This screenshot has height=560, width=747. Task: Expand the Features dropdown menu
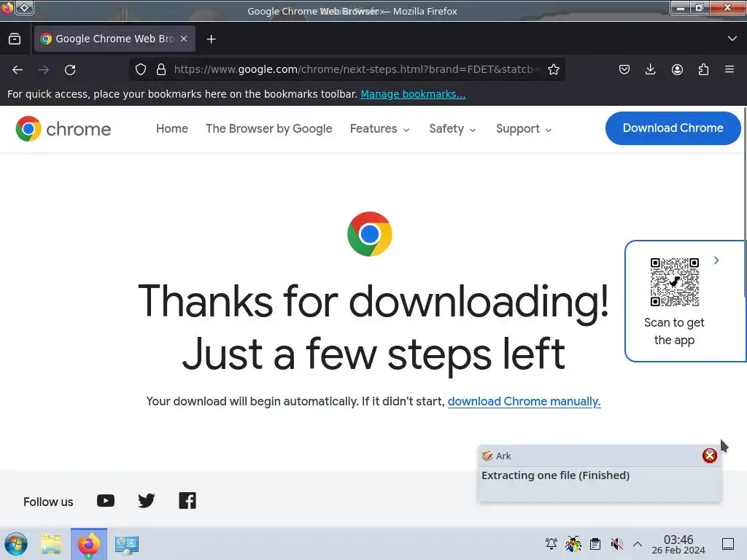tap(379, 128)
